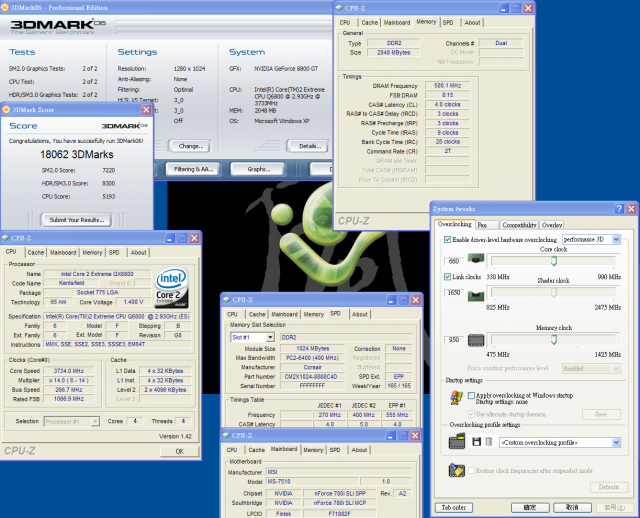The image size is (640, 518).
Task: Click the Save button in startup settings
Action: [x=601, y=414]
